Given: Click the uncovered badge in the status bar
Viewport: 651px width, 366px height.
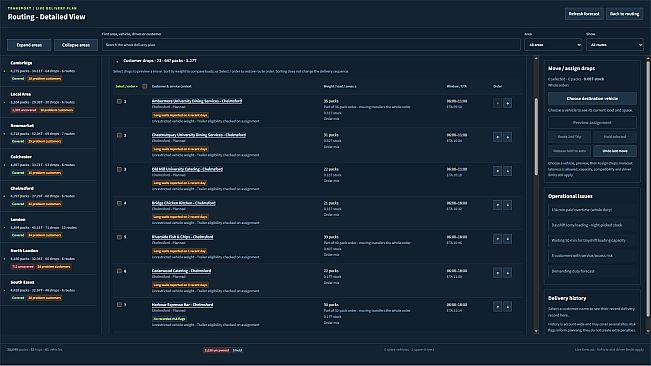Looking at the screenshot, I should point(217,350).
